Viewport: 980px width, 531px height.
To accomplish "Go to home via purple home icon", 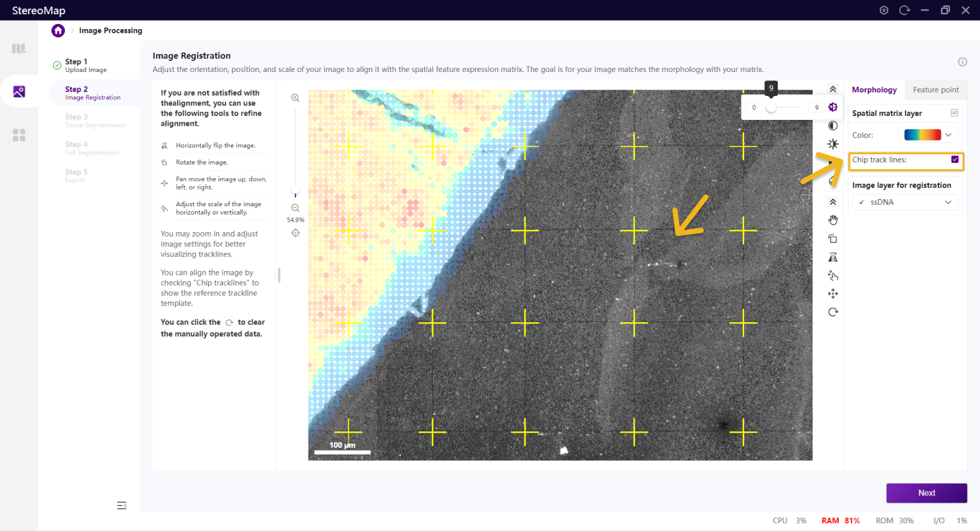I will pyautogui.click(x=58, y=30).
